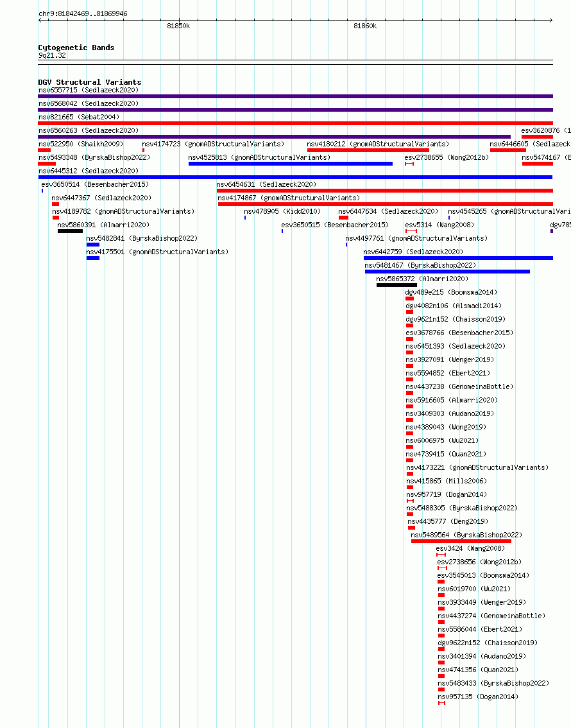The image size is (571, 728).
Task: Select dgv9622n152 (Chaisson2019) label
Action: 488,642
